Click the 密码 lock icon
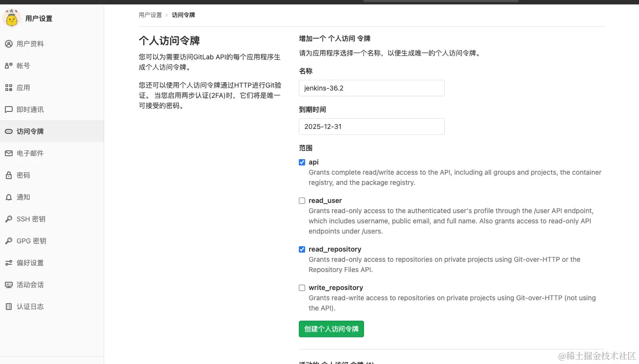Viewport: 639px width, 364px height. pos(9,175)
